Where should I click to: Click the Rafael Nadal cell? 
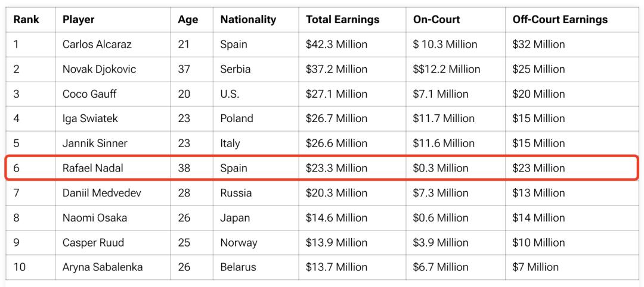tap(92, 168)
